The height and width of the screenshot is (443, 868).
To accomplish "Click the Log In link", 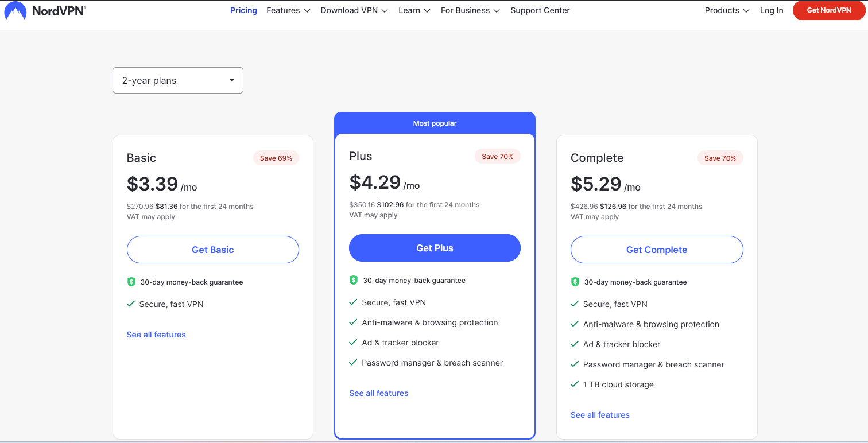I will coord(771,10).
